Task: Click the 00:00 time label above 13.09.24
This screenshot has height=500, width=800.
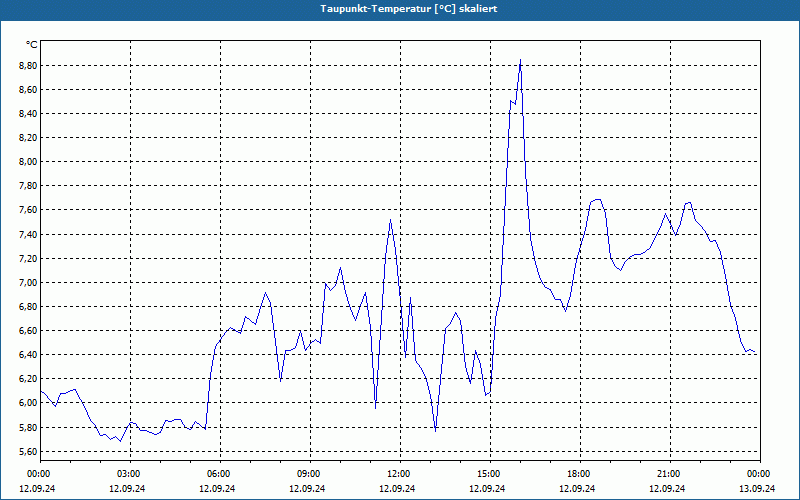Action: (x=758, y=474)
